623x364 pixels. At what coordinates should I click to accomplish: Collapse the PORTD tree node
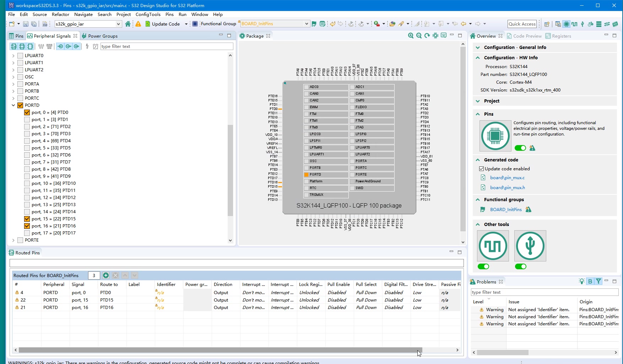coord(13,105)
